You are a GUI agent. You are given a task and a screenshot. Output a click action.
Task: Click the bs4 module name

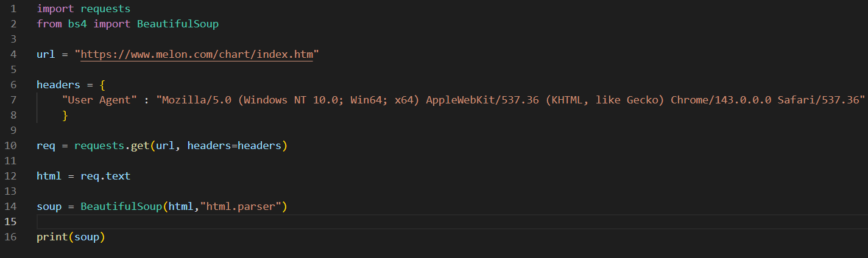click(77, 24)
